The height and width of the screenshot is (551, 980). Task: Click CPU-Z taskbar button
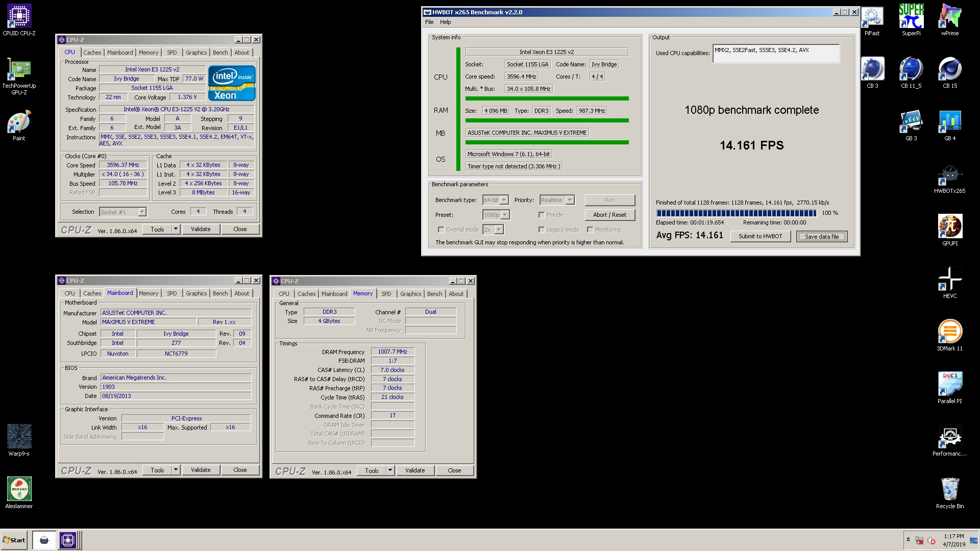[x=67, y=540]
